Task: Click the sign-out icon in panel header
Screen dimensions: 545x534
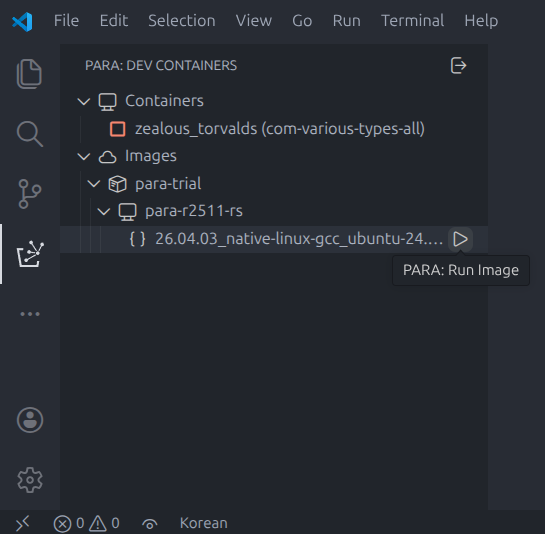Action: click(458, 65)
